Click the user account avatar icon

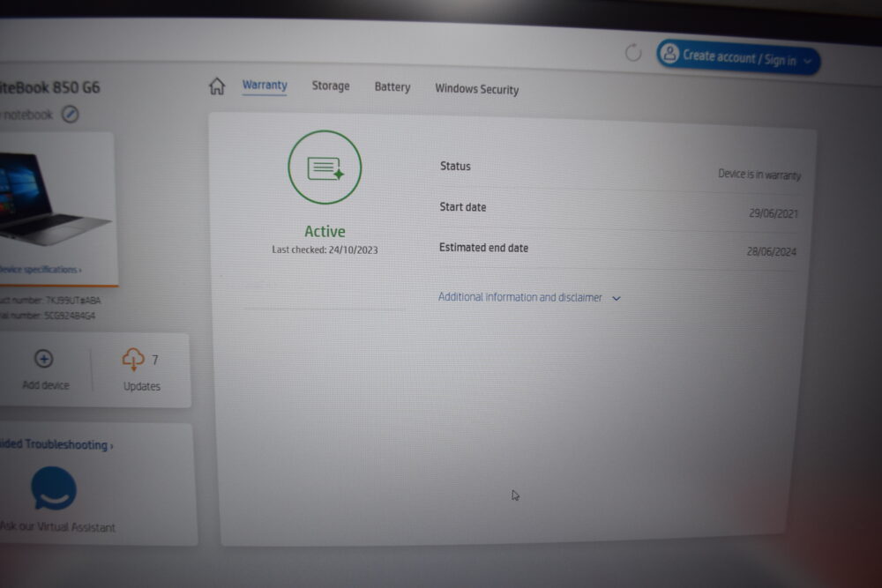click(669, 54)
